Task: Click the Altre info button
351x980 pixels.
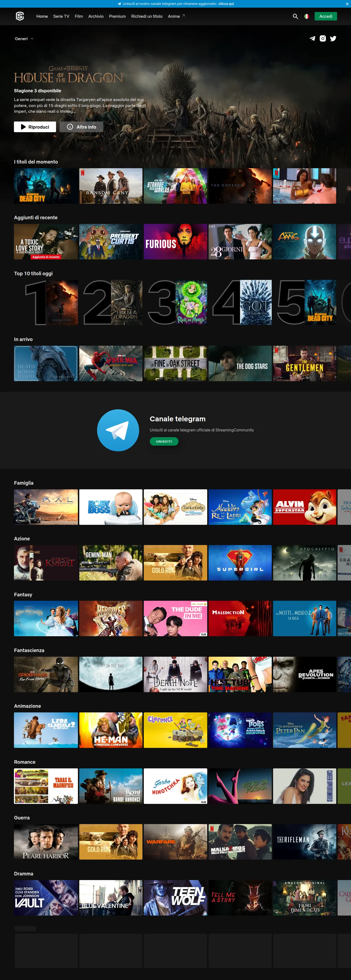Action: coord(81,127)
